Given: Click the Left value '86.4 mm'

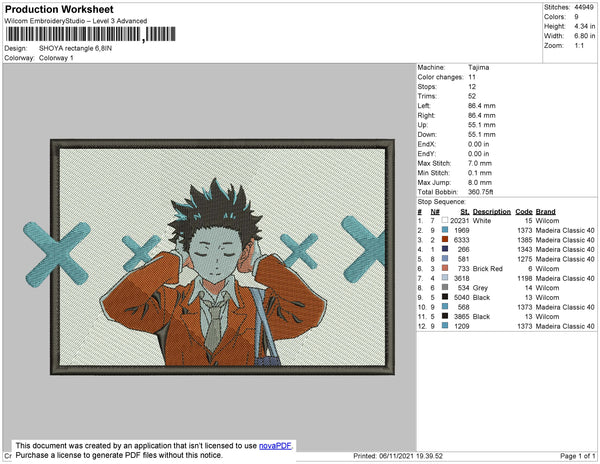Looking at the screenshot, I should click(482, 106).
